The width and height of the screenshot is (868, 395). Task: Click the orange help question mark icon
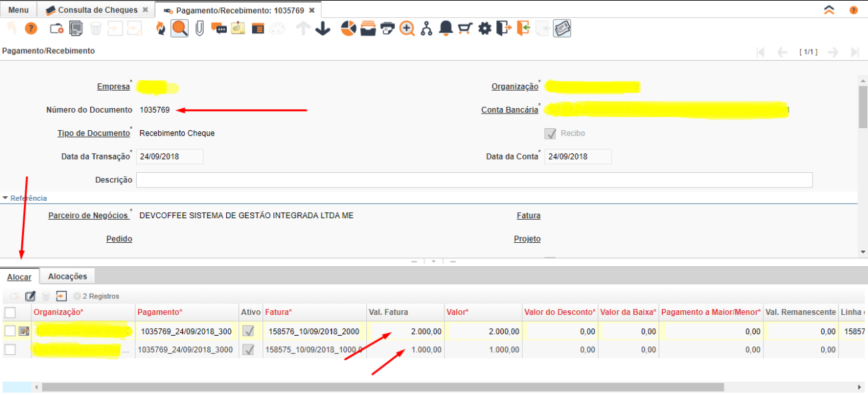pyautogui.click(x=31, y=29)
